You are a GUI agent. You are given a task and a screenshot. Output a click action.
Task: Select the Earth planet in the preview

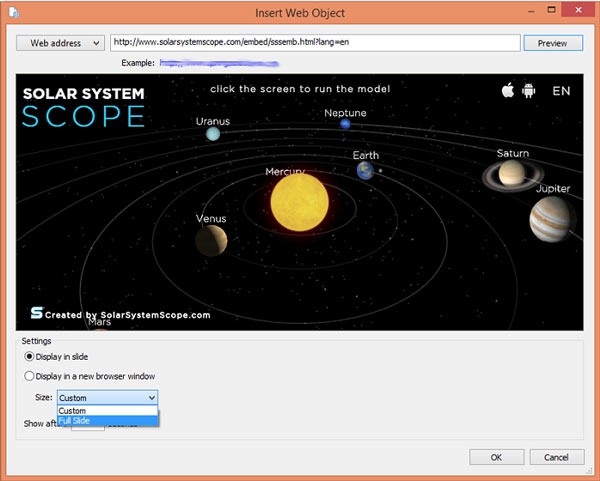(x=365, y=171)
